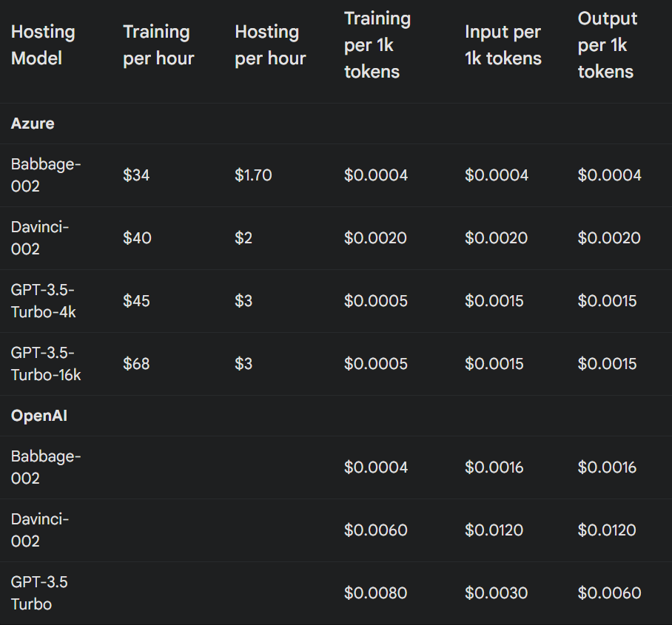Click the Hosting per hour header
The width and height of the screenshot is (672, 625).
[270, 45]
